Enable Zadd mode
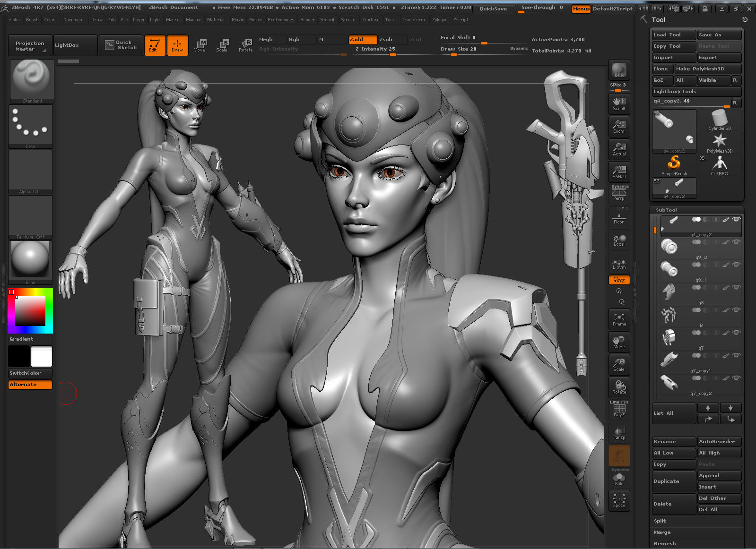756x549 pixels. 363,40
